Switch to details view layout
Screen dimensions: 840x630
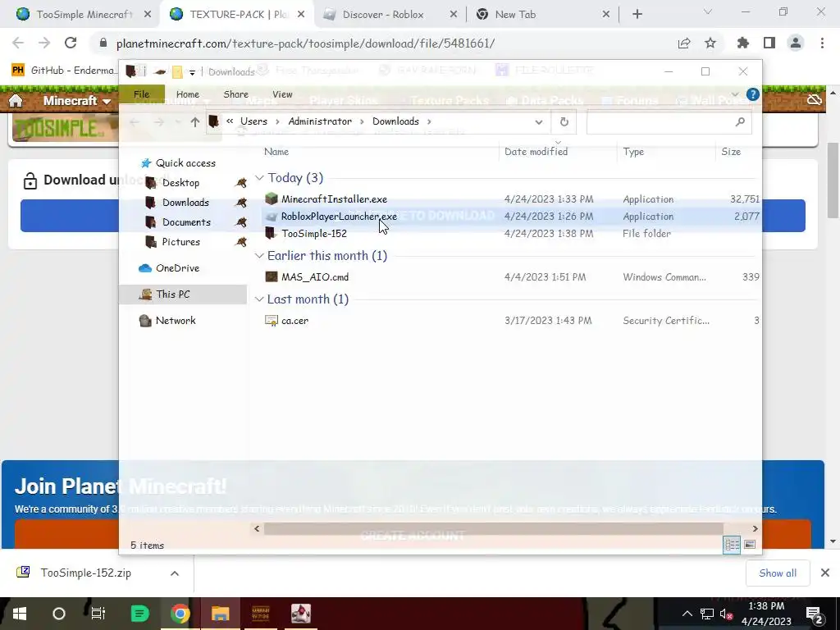[x=732, y=545]
